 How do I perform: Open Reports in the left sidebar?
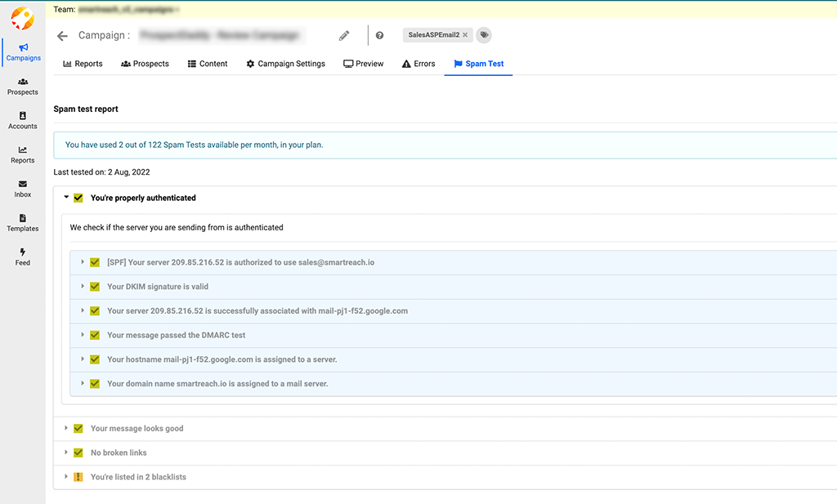(x=22, y=154)
